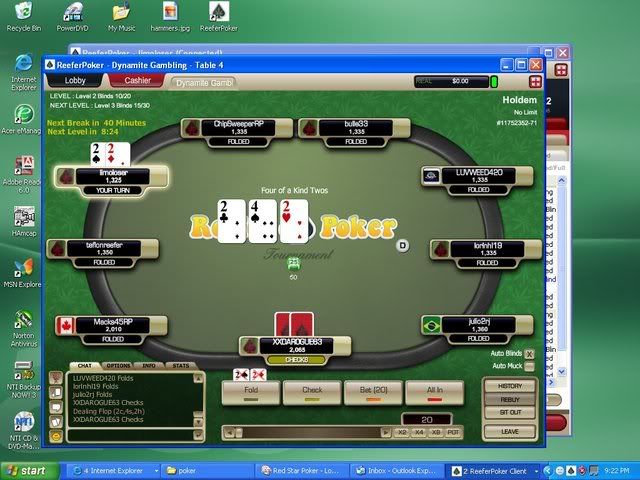Show hidden system tray icons
The height and width of the screenshot is (480, 640).
click(x=548, y=471)
